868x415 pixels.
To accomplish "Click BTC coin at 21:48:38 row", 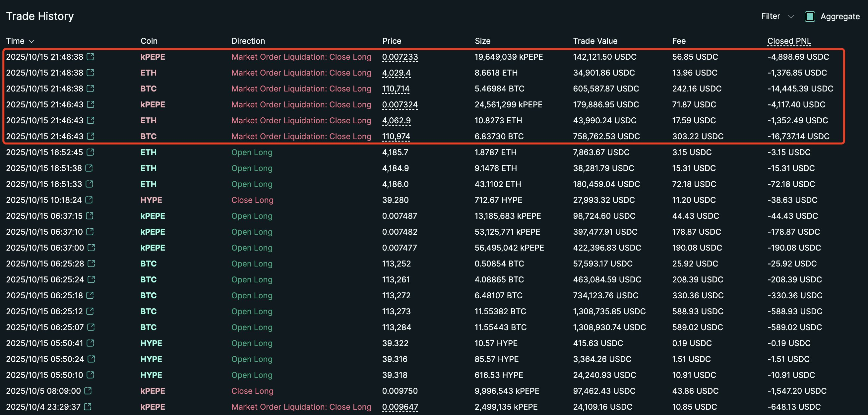I will click(x=148, y=89).
